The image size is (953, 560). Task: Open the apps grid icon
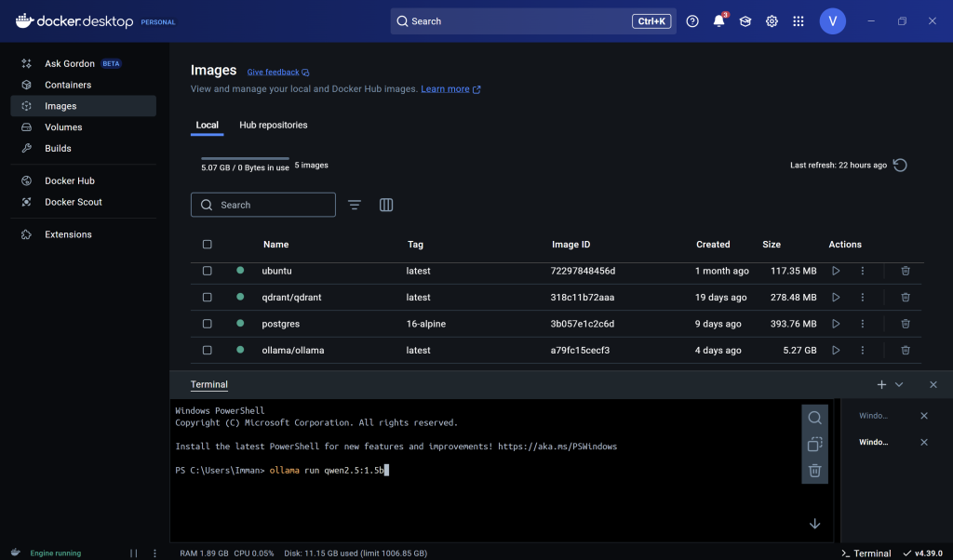(799, 21)
